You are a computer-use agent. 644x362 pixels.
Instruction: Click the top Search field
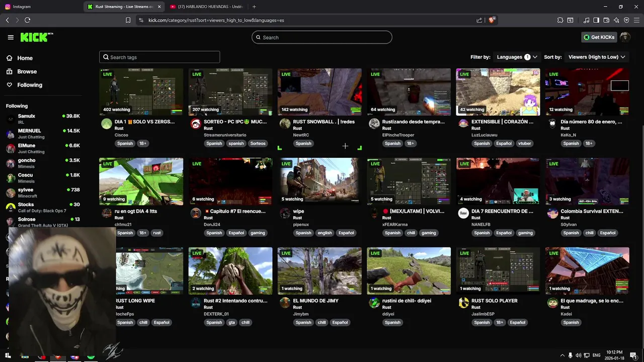(322, 37)
